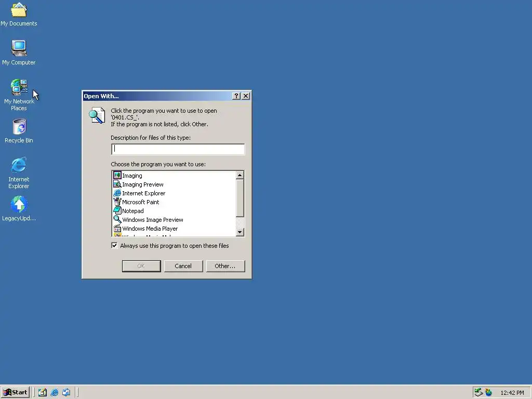Screen dimensions: 532x399
Task: Launch Internet Explorer from Quick Launch
Action: tap(54, 392)
